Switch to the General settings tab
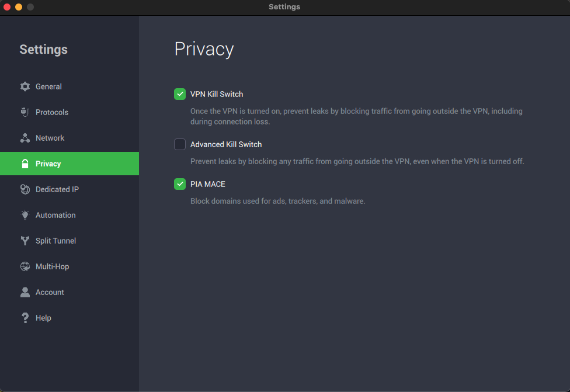This screenshot has height=392, width=570. point(48,86)
